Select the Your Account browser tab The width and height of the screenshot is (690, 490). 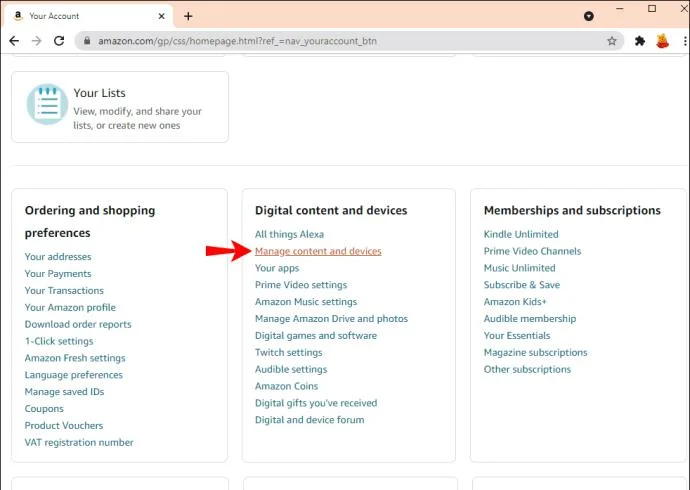click(88, 16)
